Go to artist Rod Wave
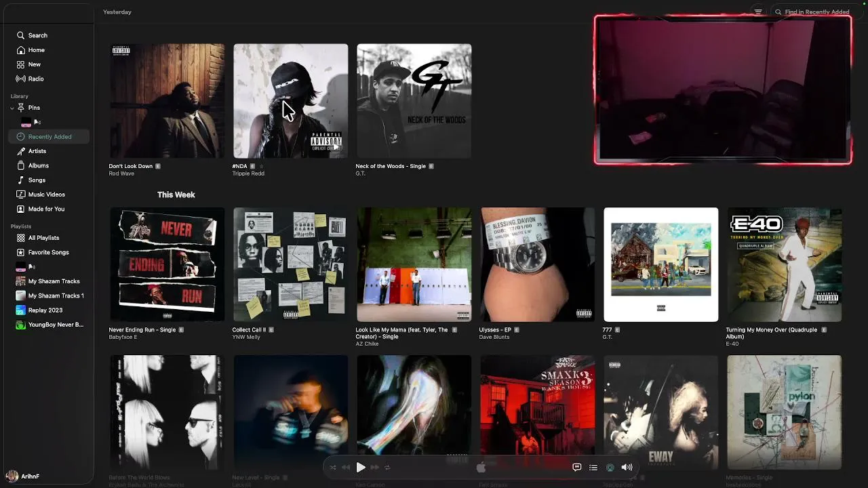This screenshot has height=488, width=868. click(x=121, y=174)
